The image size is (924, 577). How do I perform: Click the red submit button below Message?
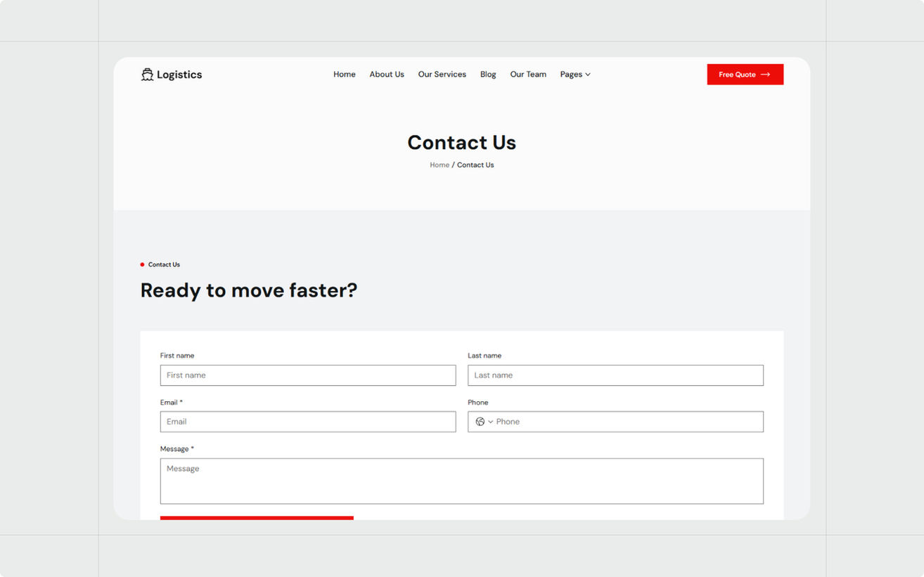click(x=257, y=518)
